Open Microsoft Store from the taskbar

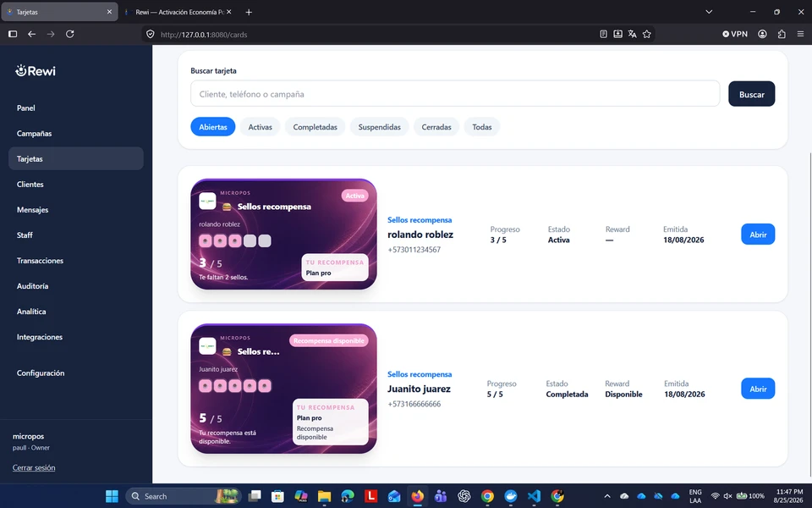tap(277, 496)
